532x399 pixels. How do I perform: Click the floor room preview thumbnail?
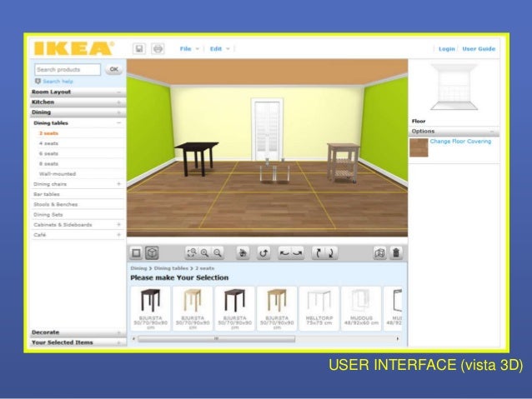tap(454, 87)
